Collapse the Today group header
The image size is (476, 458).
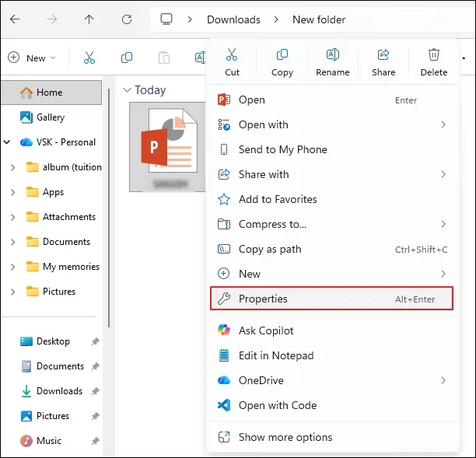(126, 90)
